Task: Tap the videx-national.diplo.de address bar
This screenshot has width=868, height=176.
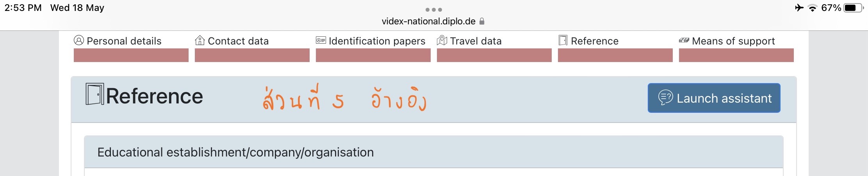Action: click(429, 21)
